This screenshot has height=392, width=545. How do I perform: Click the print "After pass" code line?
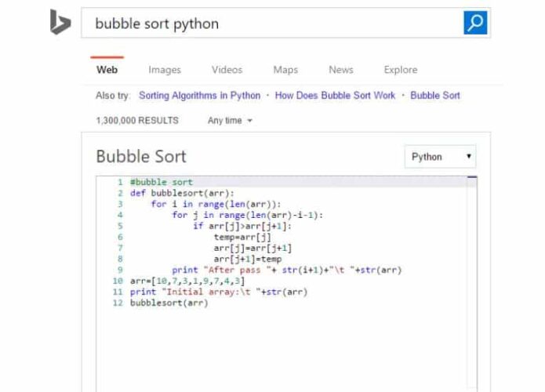coord(287,270)
